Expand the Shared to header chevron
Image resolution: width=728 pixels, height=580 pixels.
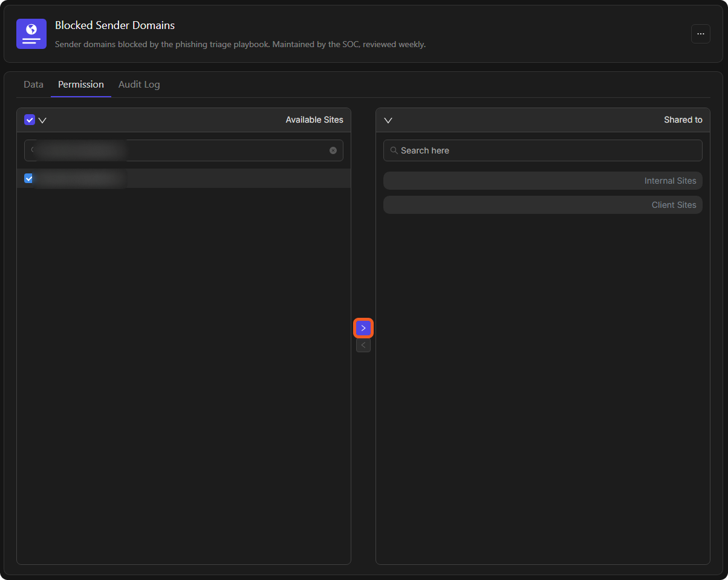388,120
